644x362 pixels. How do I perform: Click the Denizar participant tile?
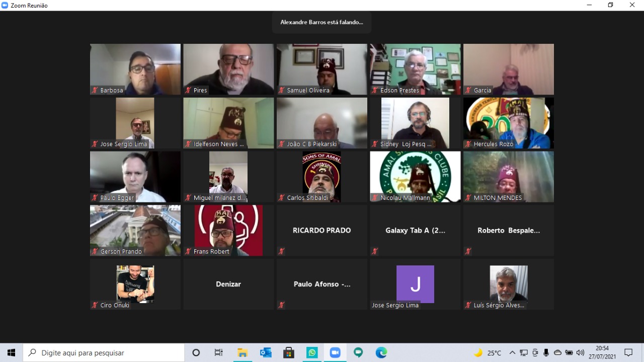coord(228,284)
